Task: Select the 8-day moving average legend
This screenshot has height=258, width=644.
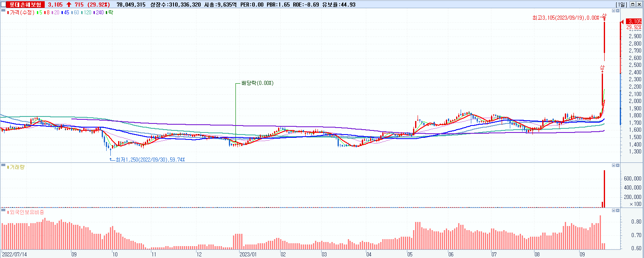Action: [47, 13]
